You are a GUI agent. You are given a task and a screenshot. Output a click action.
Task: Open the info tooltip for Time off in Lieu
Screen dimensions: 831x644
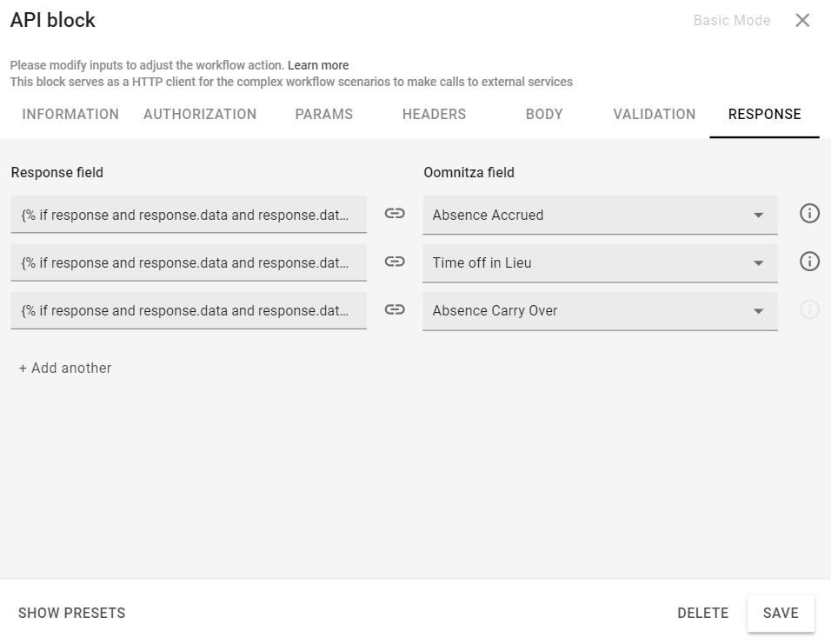tap(809, 262)
